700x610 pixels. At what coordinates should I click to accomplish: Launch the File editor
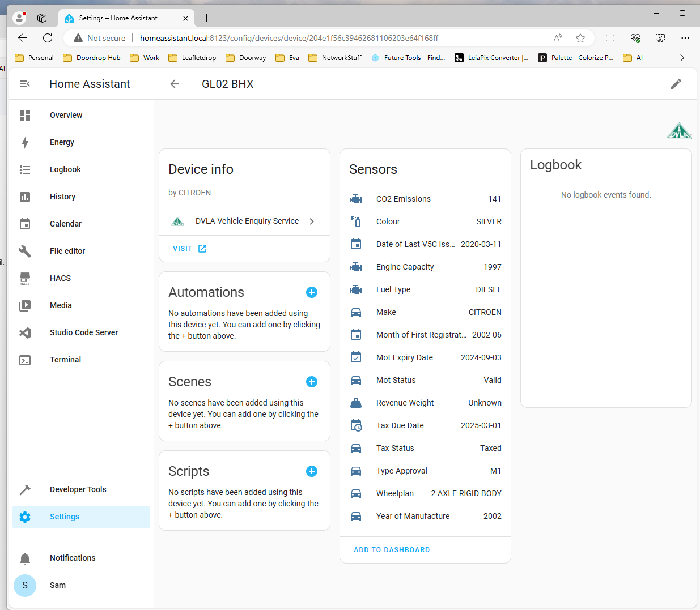click(x=82, y=251)
